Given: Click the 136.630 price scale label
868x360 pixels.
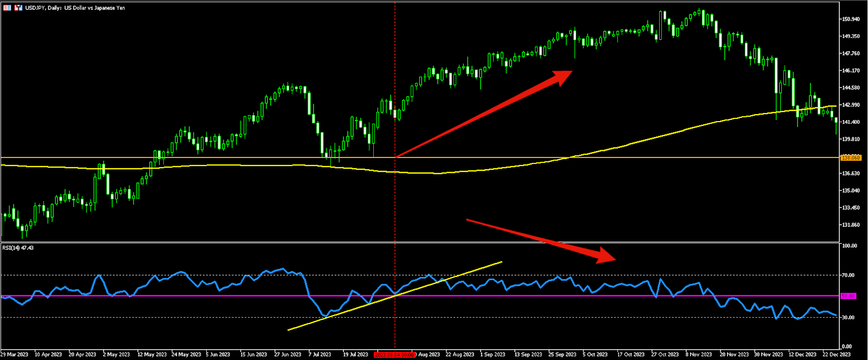Looking at the screenshot, I should click(851, 173).
